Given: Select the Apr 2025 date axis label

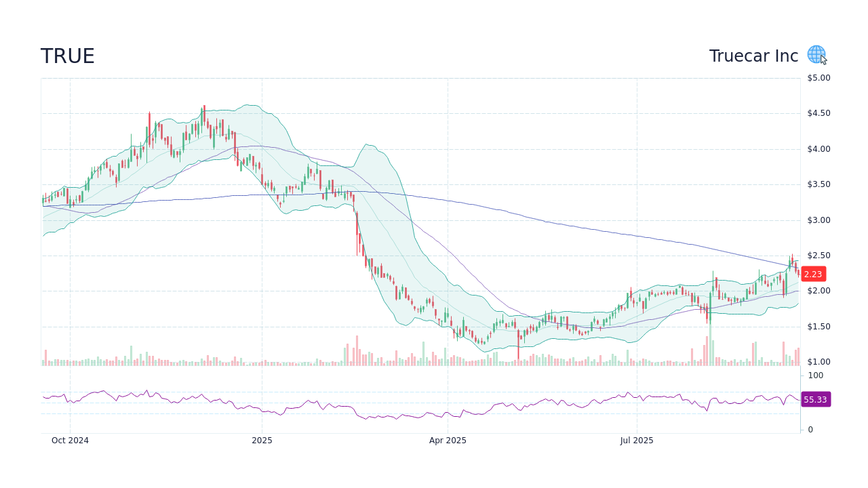Looking at the screenshot, I should click(448, 440).
